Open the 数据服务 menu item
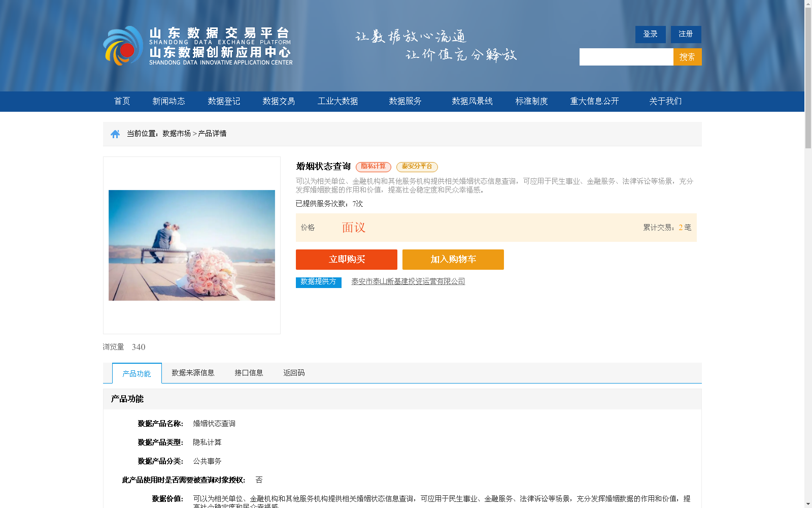This screenshot has height=508, width=812. click(405, 101)
